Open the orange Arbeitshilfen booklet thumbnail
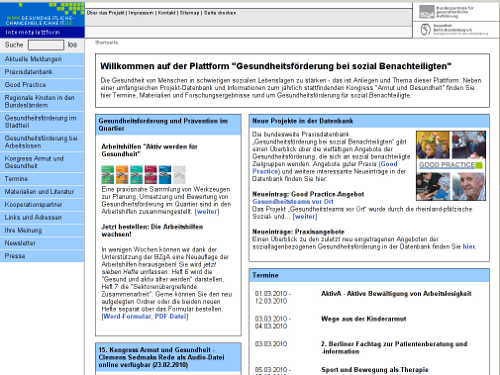This screenshot has height=375, width=500. coord(122,174)
